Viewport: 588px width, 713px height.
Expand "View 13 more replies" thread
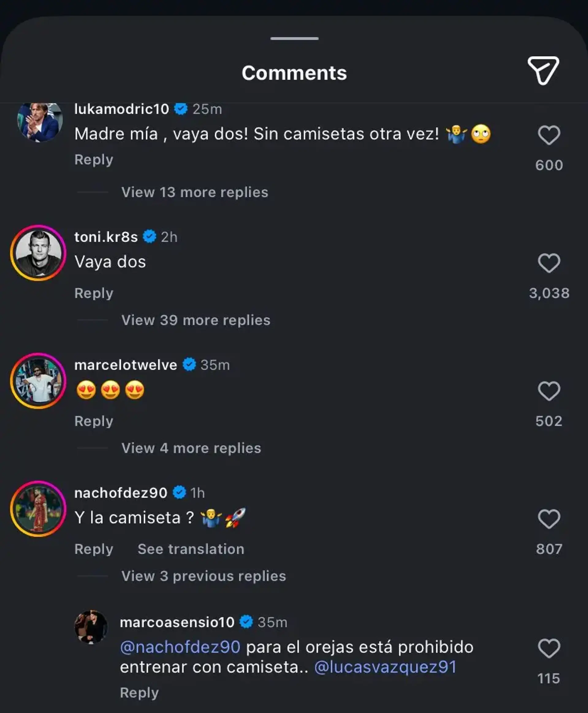click(195, 192)
